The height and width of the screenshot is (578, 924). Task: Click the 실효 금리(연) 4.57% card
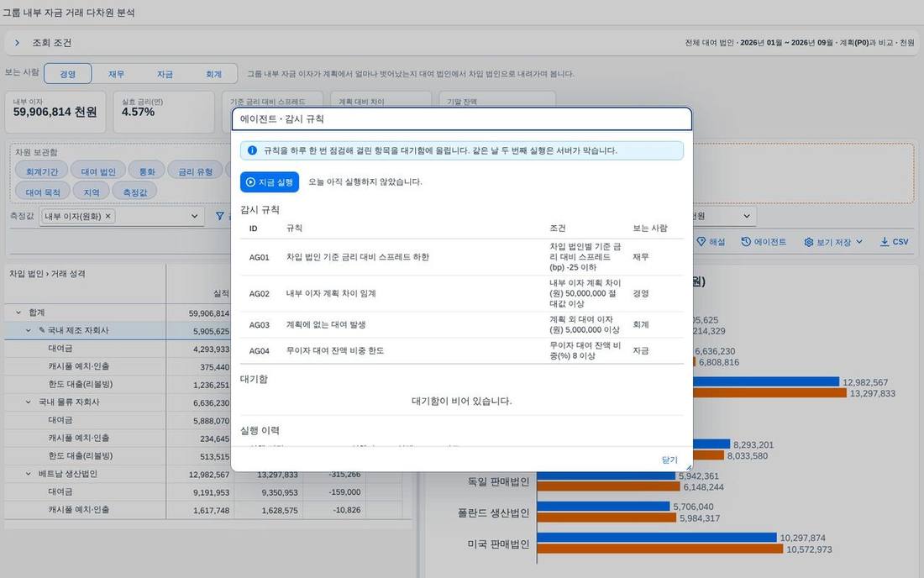164,112
